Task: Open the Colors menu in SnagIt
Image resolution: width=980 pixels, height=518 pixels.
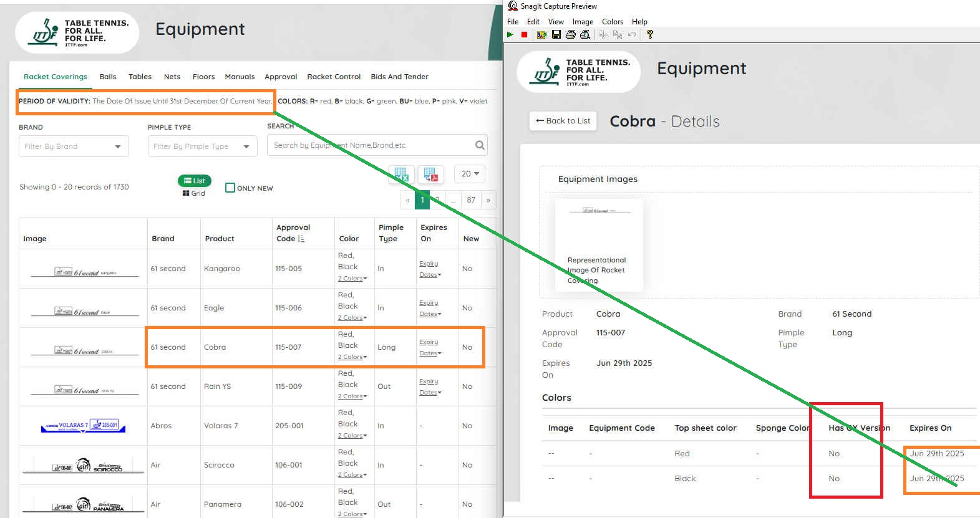Action: (x=613, y=21)
